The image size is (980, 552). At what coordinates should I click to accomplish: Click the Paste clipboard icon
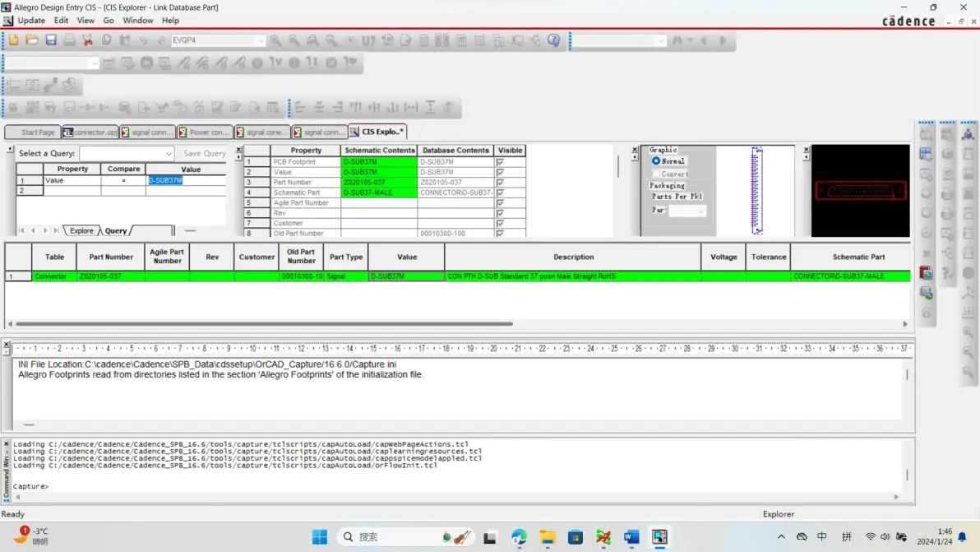(x=125, y=40)
